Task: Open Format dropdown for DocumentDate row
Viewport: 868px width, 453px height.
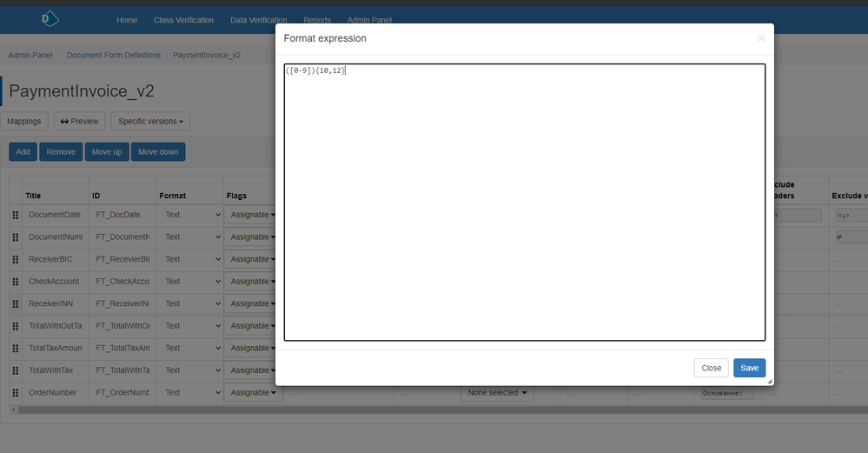Action: tap(191, 215)
